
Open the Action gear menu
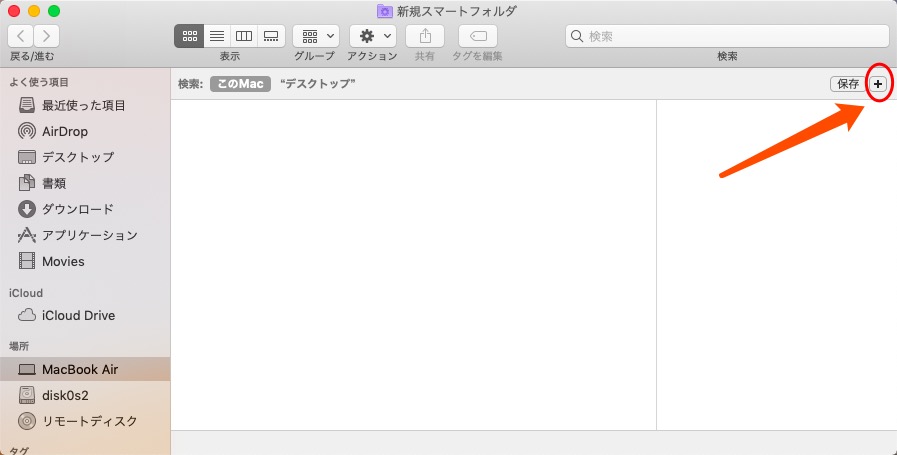[x=373, y=36]
